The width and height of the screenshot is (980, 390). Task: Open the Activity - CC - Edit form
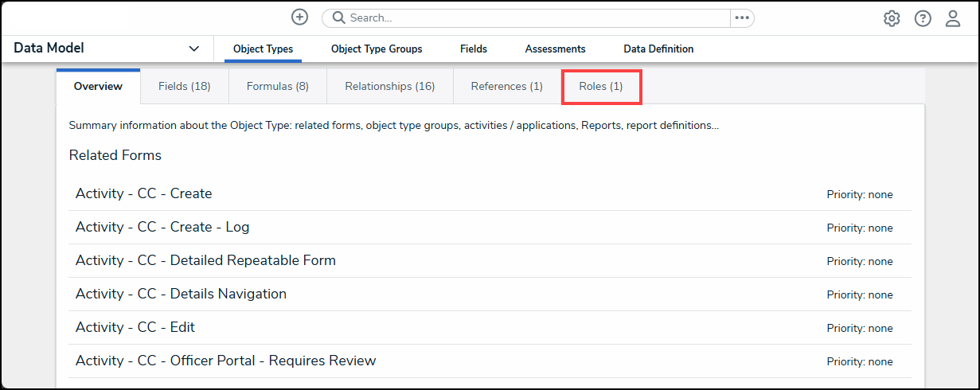135,327
